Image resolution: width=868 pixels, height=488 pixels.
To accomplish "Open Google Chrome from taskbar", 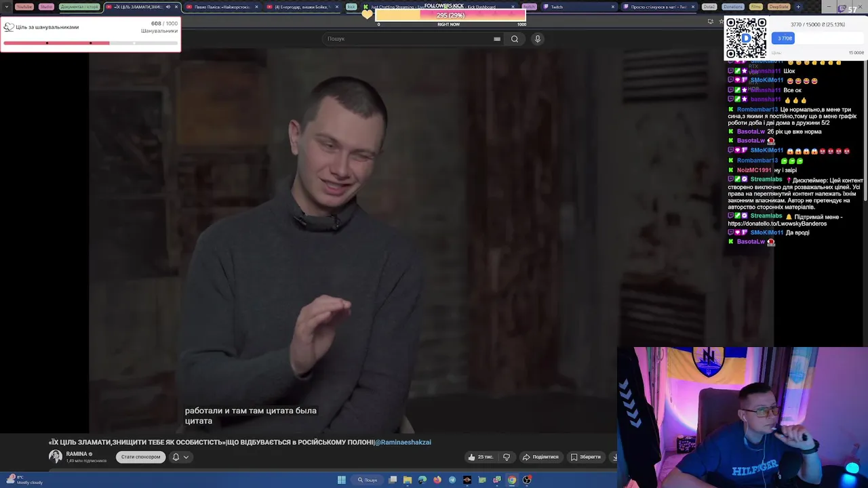I will coord(512,480).
